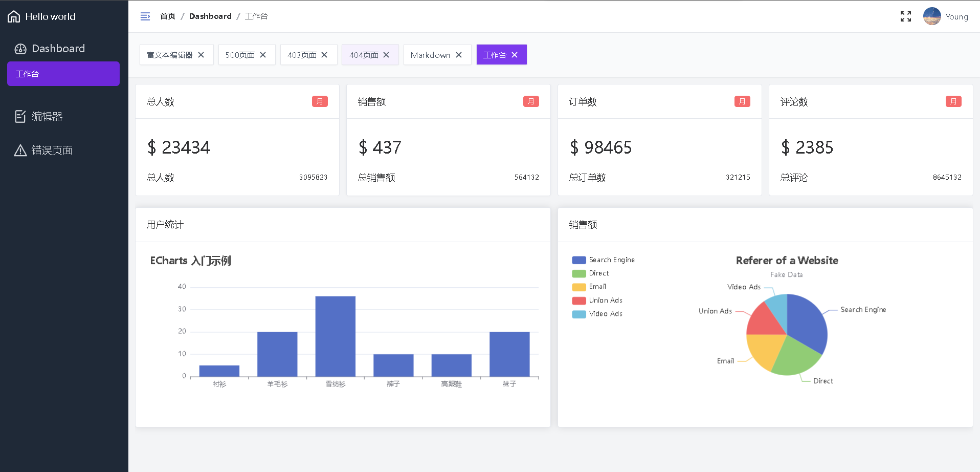
Task: Click the $ 23434 value
Action: 179,147
